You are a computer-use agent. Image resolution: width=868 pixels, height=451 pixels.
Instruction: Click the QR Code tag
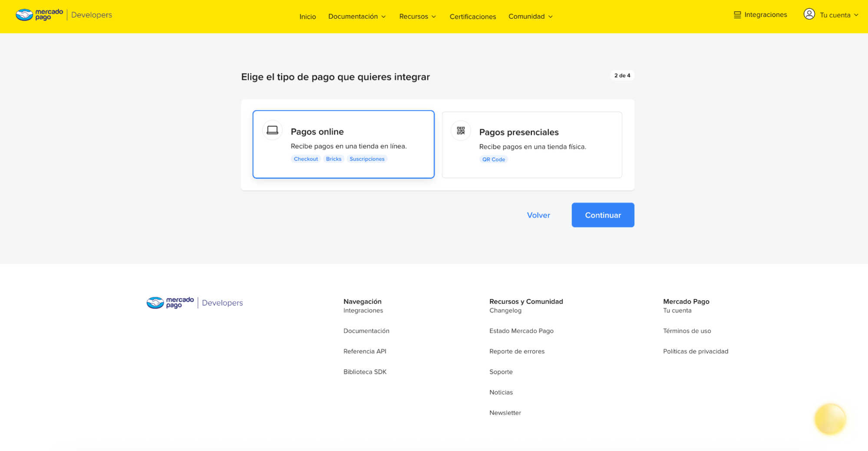[x=494, y=159]
